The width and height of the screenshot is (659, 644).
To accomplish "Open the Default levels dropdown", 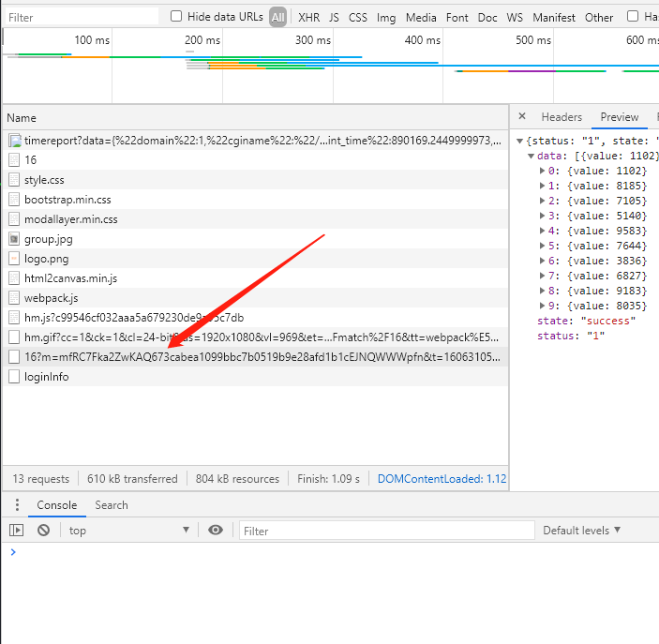I will [x=582, y=530].
